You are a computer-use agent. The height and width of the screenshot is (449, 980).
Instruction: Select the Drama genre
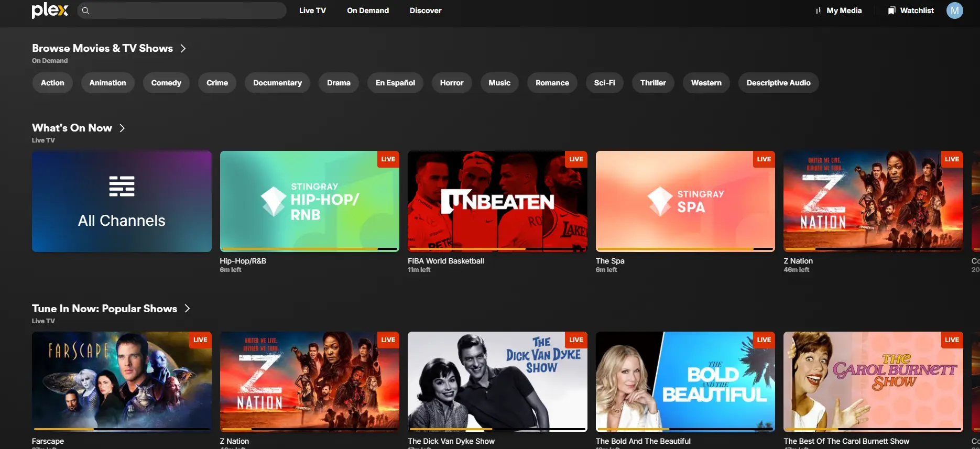tap(339, 83)
